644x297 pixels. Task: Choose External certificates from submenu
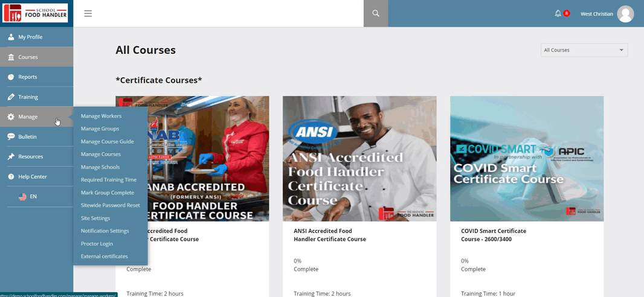(105, 257)
